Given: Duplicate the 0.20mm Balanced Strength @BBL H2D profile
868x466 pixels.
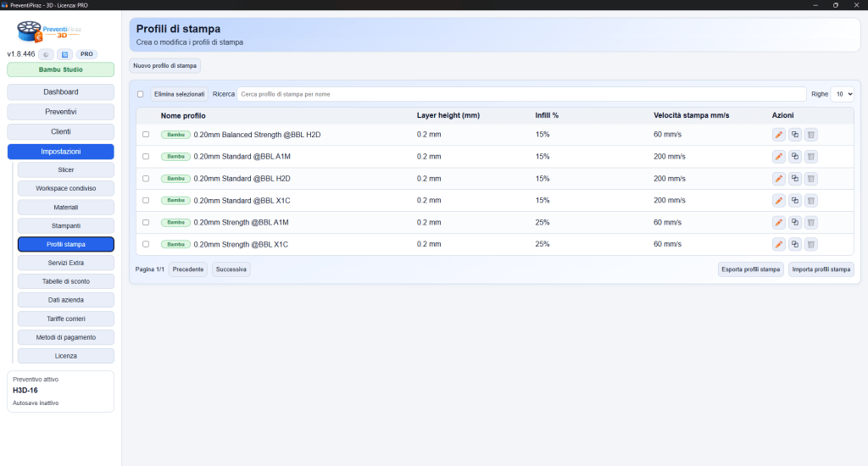Looking at the screenshot, I should 794,135.
